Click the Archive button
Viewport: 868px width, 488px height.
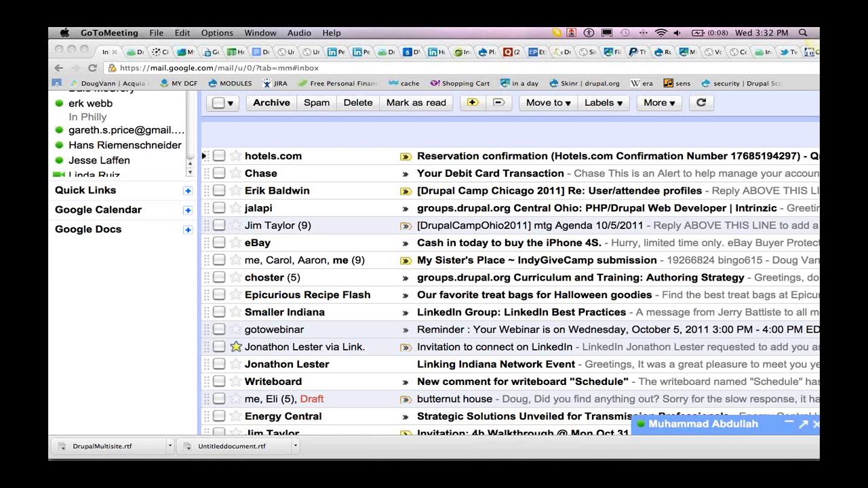(x=271, y=102)
